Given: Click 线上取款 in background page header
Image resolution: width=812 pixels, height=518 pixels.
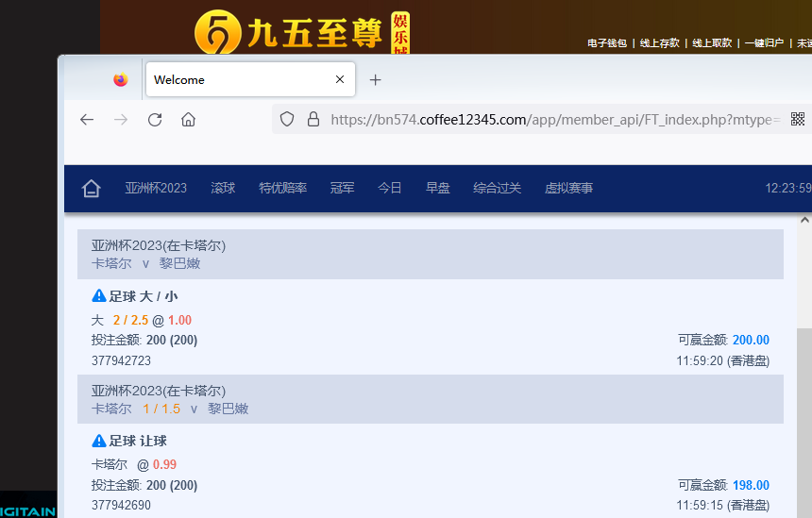Looking at the screenshot, I should click(x=712, y=43).
